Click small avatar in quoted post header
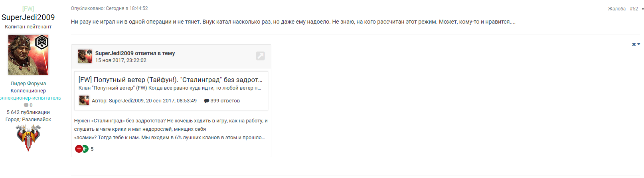Screen dimensions: 644x178 (85, 56)
